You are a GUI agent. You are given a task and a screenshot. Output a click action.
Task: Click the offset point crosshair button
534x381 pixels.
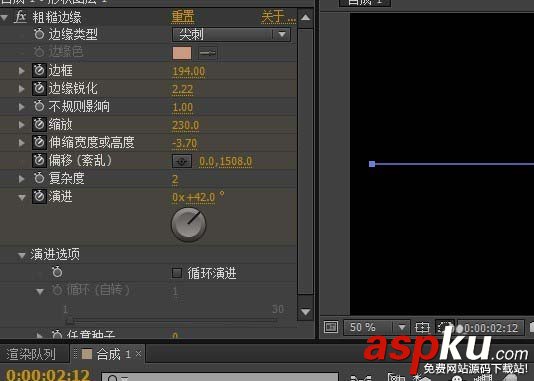coord(182,161)
